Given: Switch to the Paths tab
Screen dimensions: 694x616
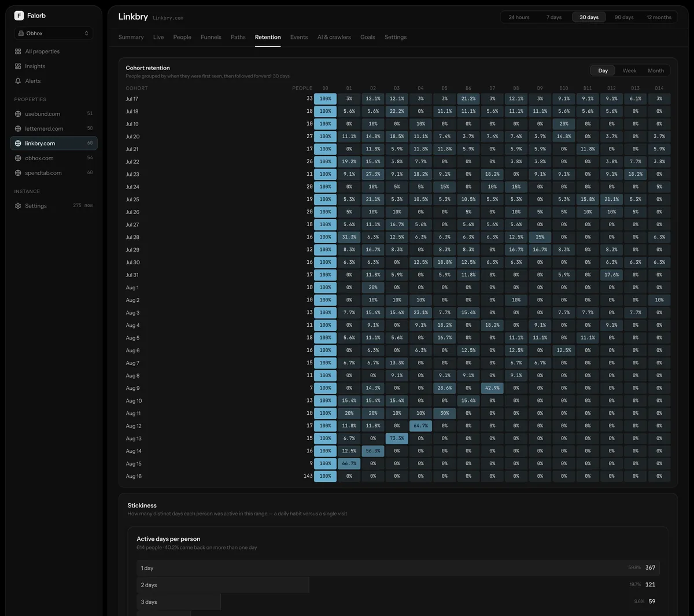Looking at the screenshot, I should tap(238, 37).
